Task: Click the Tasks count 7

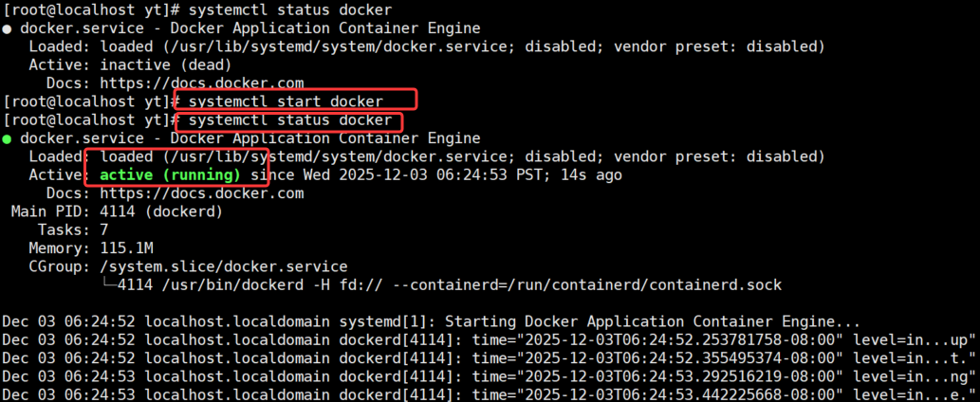Action: [104, 230]
